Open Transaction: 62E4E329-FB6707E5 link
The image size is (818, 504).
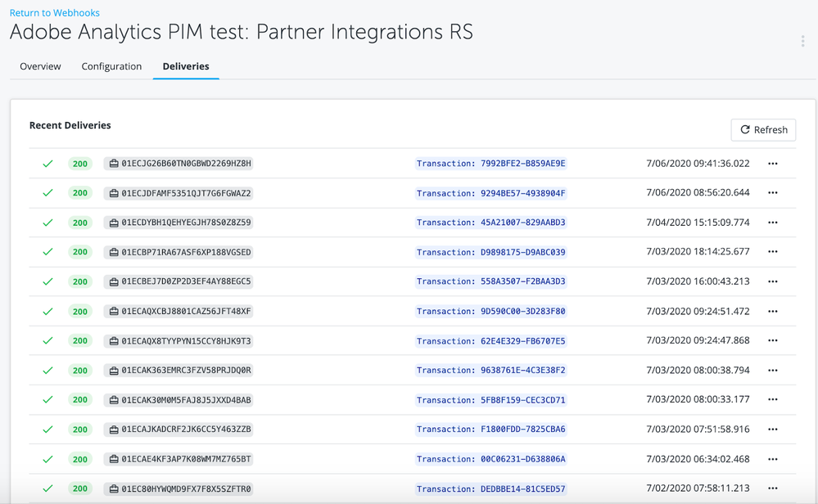click(490, 341)
